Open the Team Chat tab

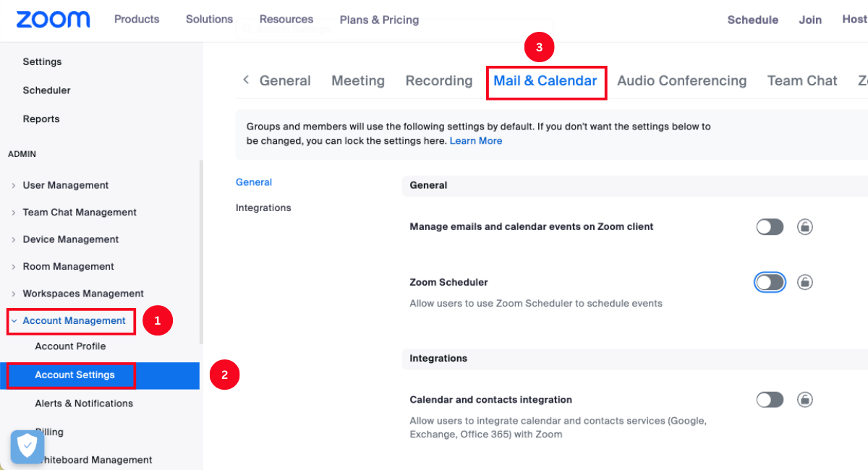click(x=802, y=81)
